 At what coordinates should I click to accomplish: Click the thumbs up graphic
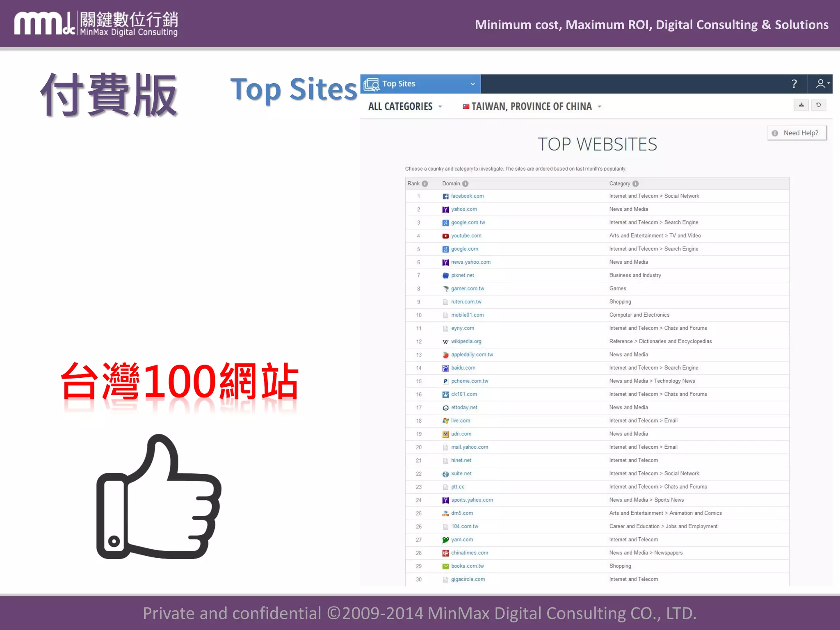point(159,497)
